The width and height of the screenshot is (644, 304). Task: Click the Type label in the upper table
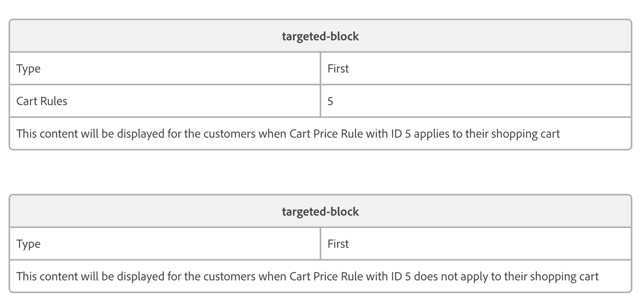tap(28, 69)
